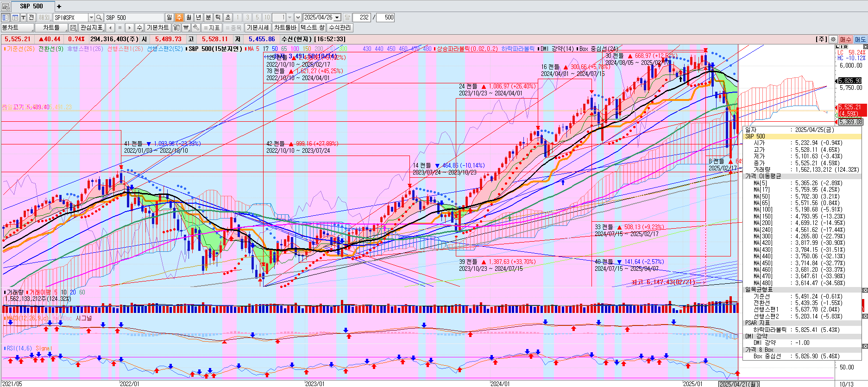Viewport: 868px width, 387px height.
Task: Click the 거래량 volume pane label
Action: pyautogui.click(x=14, y=292)
